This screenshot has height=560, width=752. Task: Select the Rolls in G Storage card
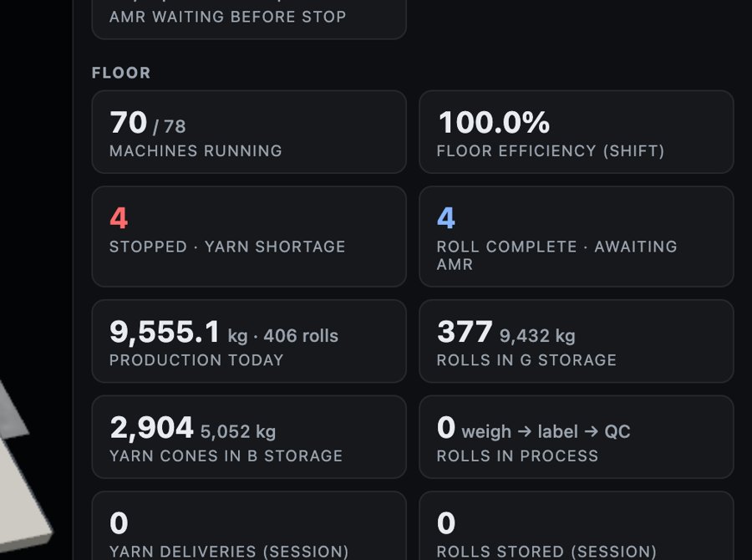[576, 341]
